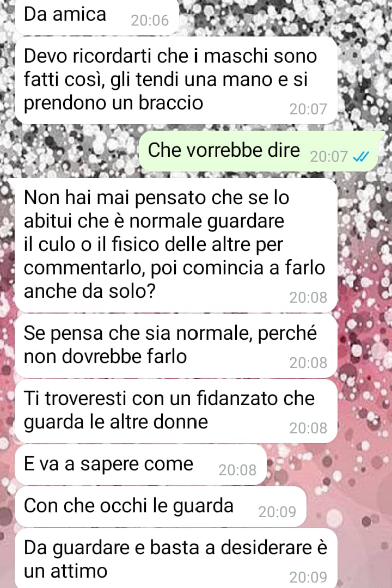The width and height of the screenshot is (392, 588).
Task: Tap the 'Ti troveresti con un fidanzato' bubble
Action: click(176, 411)
